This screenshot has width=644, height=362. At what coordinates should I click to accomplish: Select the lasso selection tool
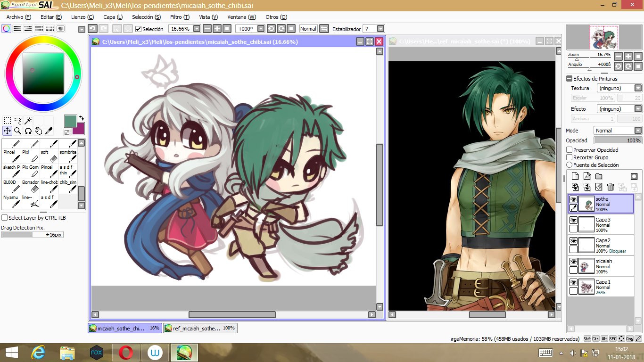pyautogui.click(x=18, y=121)
